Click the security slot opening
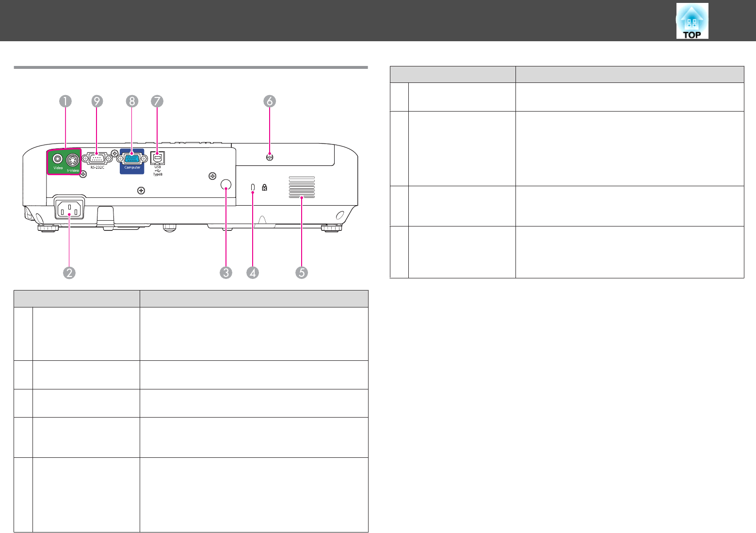 pos(253,187)
